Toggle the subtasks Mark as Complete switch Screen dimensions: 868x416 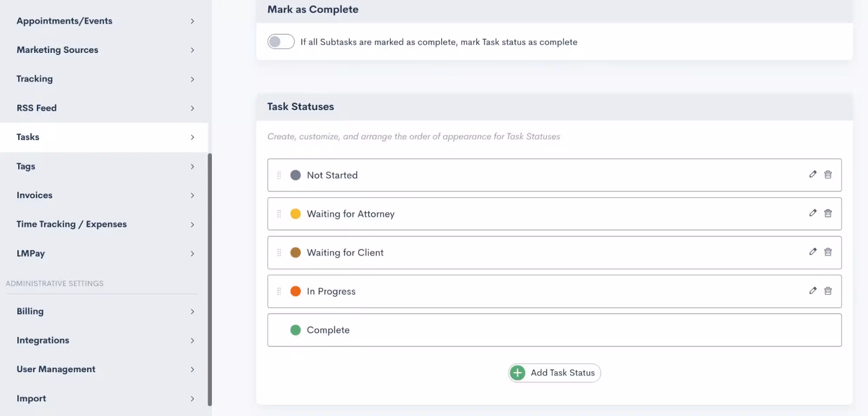click(281, 42)
